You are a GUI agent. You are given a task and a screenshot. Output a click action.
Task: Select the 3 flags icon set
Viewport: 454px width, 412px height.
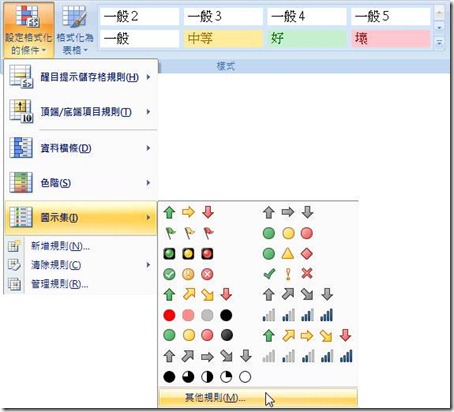pyautogui.click(x=189, y=233)
